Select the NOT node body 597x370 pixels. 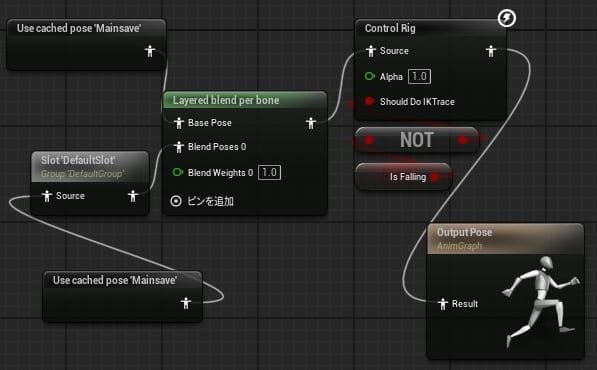[417, 140]
